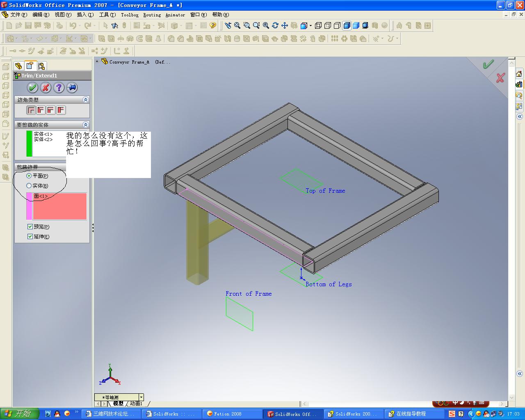Click the Zoom In/Out icon
This screenshot has width=525, height=420.
click(x=256, y=26)
